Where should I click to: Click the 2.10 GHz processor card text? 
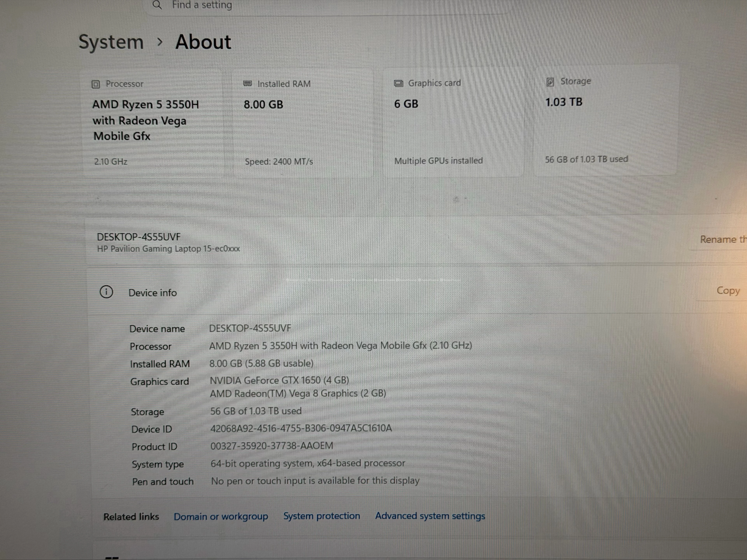coord(111,162)
